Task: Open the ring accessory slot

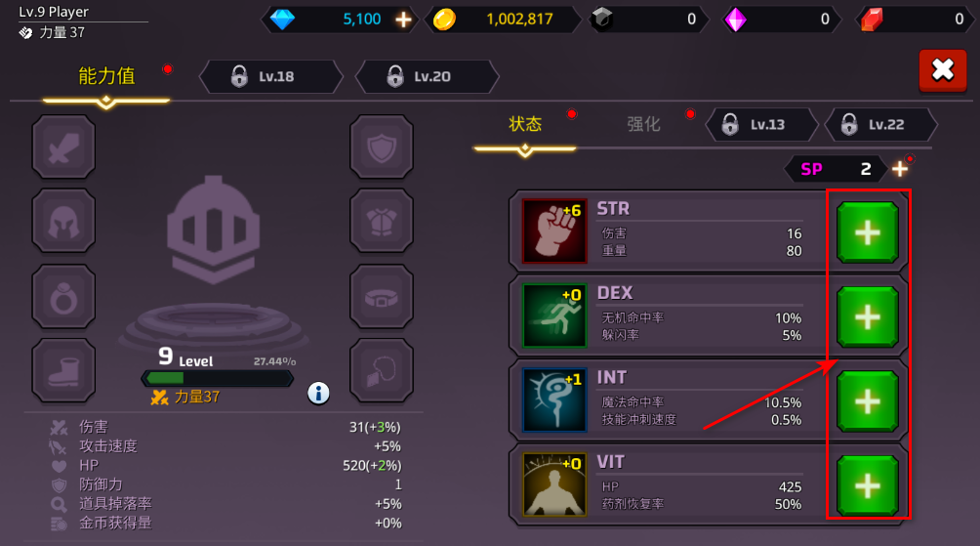Action: click(63, 297)
